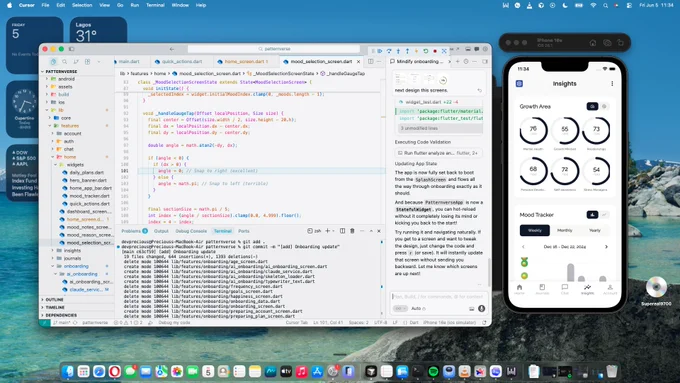This screenshot has width=680, height=383.
Task: Click the debug Continue/Pause icon
Action: click(380, 51)
